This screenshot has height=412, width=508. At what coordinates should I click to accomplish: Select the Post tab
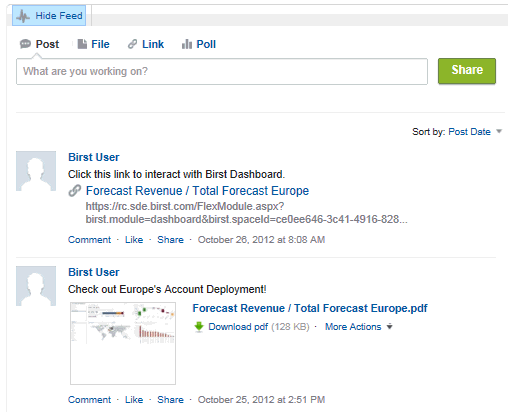point(47,44)
